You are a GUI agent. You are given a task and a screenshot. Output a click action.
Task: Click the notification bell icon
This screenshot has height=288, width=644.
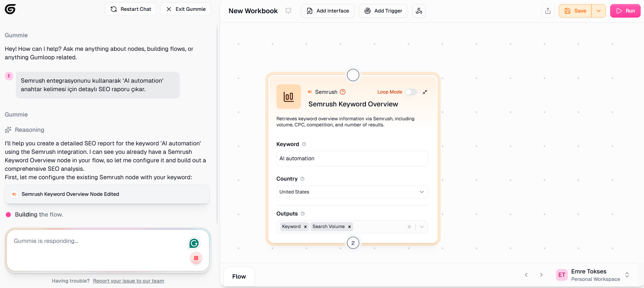tap(288, 11)
